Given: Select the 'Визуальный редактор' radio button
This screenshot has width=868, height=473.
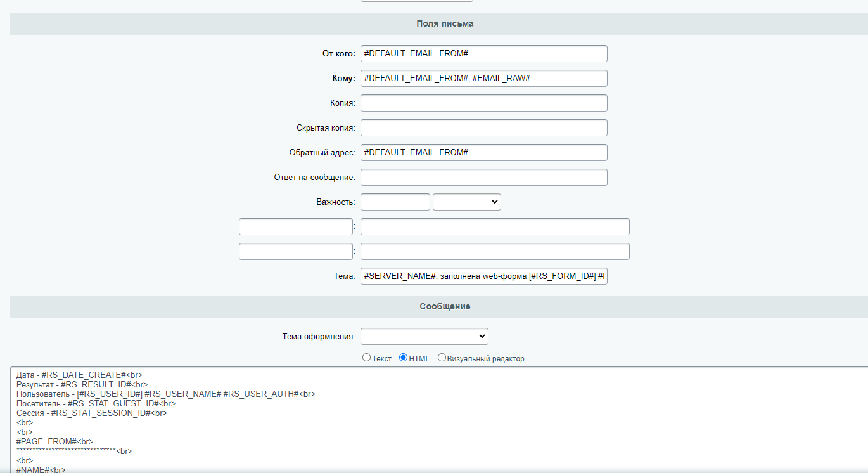Looking at the screenshot, I should tap(442, 358).
